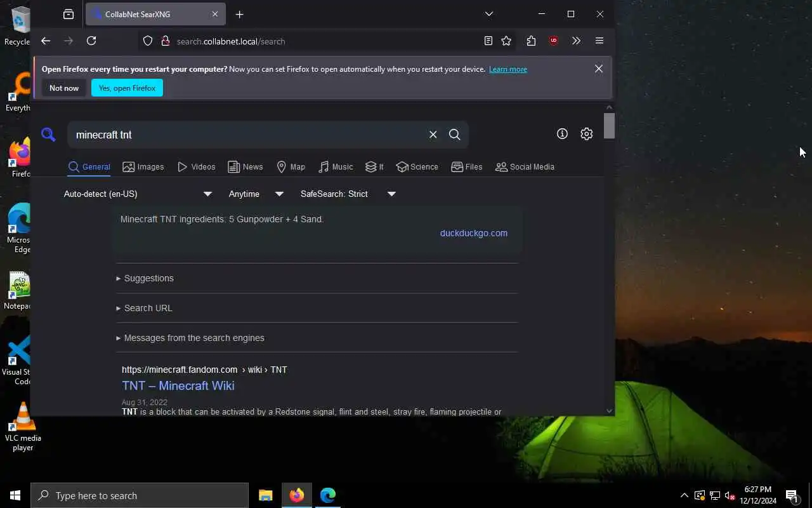812x508 pixels.
Task: Dismiss the Firefox startup notification bar
Action: point(598,69)
